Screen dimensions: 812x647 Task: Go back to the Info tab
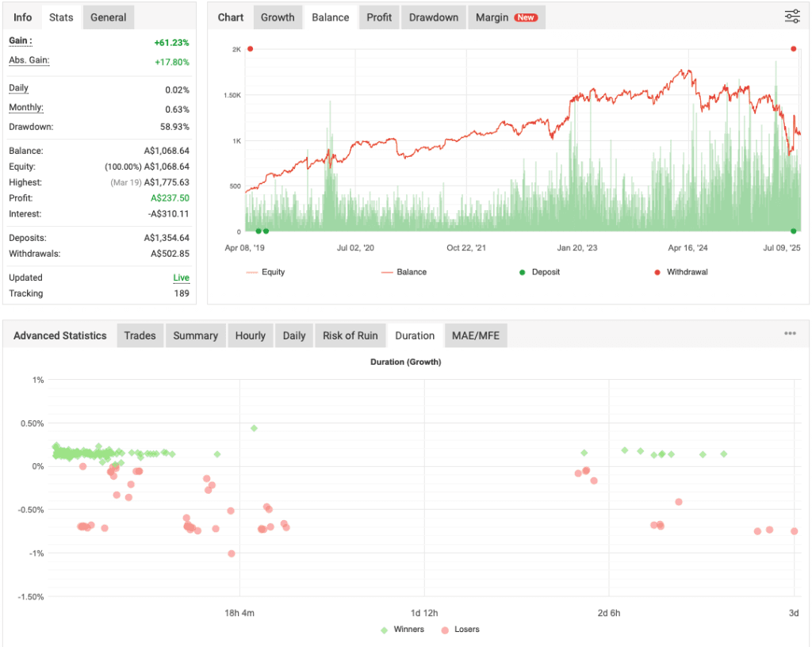[x=22, y=17]
